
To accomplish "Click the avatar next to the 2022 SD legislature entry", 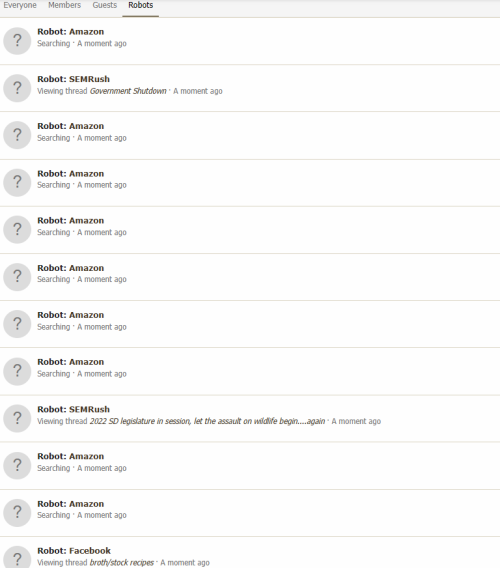I will pyautogui.click(x=17, y=418).
